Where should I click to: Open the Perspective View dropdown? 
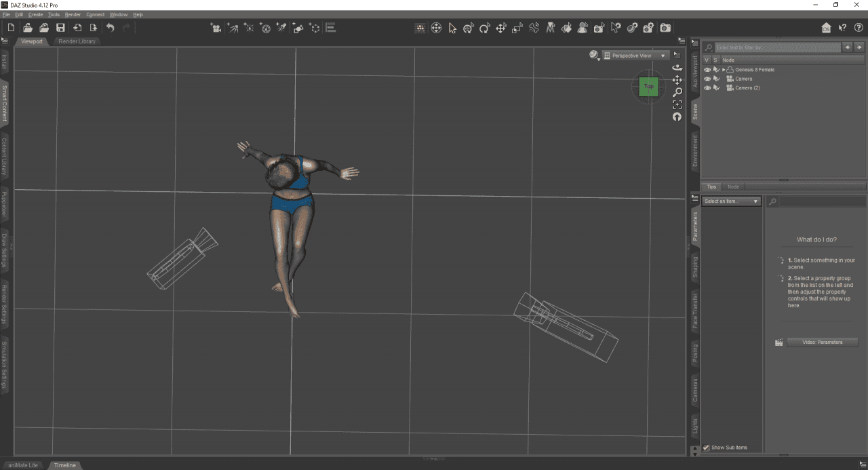point(635,56)
